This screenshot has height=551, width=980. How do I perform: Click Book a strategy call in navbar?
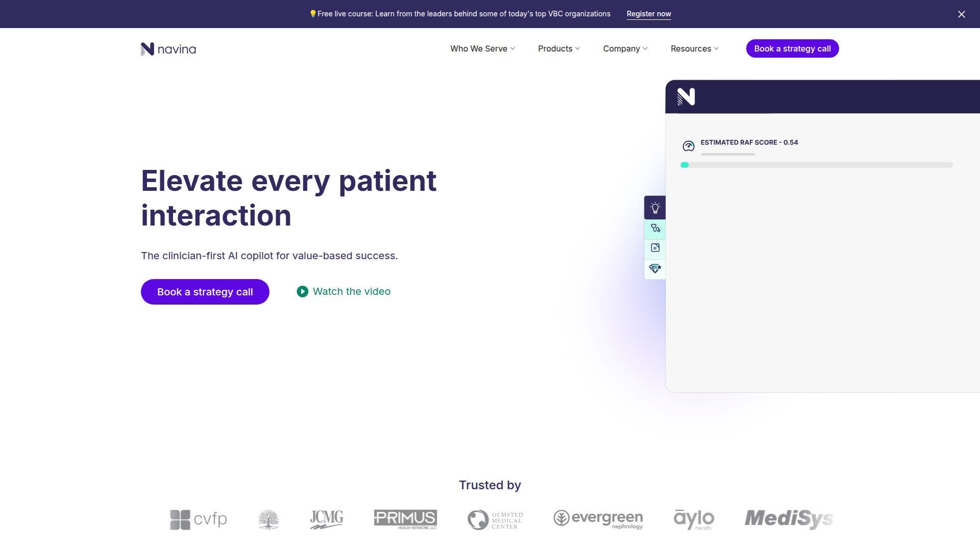[x=792, y=48]
